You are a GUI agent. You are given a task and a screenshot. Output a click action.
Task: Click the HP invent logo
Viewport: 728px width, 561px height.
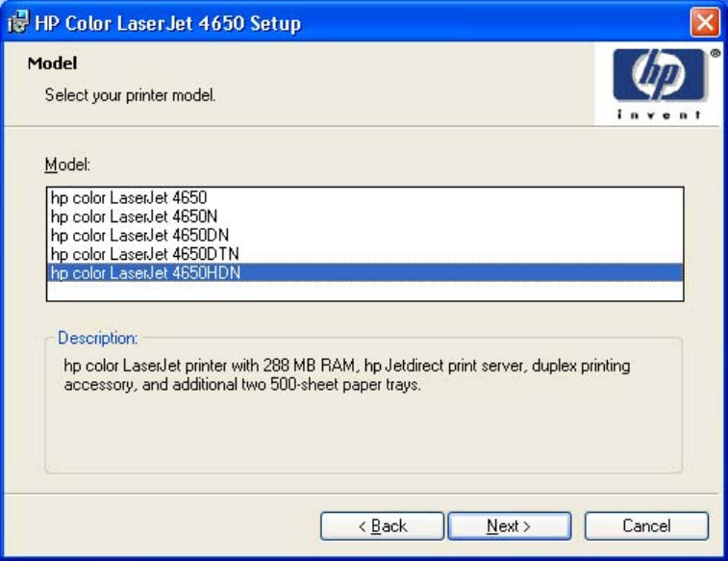point(660,84)
